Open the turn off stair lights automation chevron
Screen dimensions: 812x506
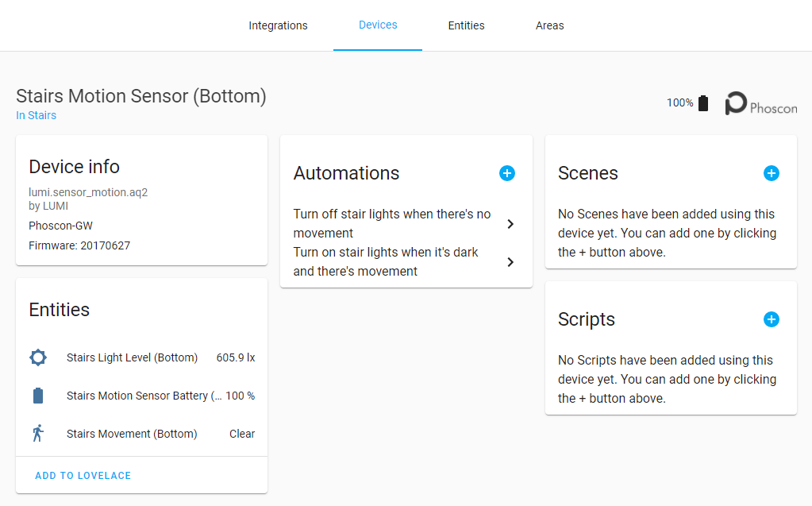pos(510,224)
